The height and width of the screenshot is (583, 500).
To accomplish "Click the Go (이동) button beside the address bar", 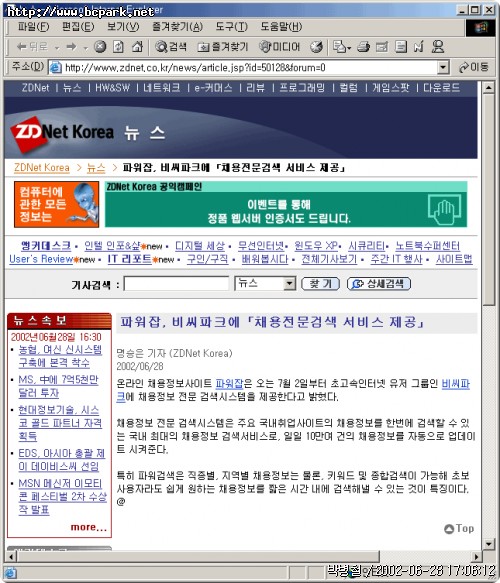I will (473, 67).
